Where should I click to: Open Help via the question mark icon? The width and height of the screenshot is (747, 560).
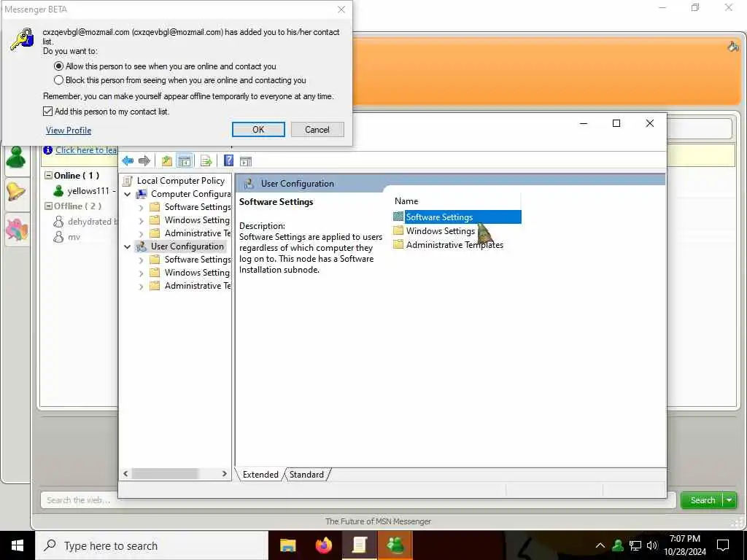[228, 161]
